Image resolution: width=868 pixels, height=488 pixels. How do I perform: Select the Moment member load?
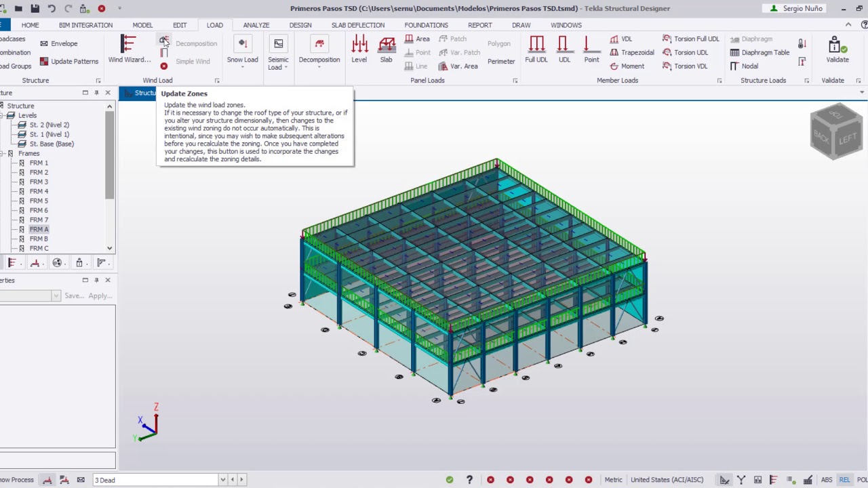coord(627,66)
